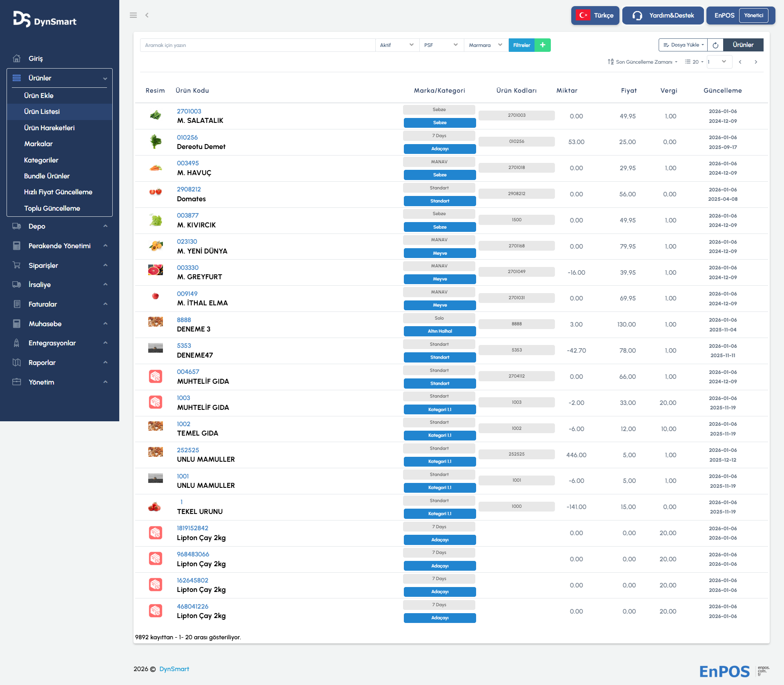Click the Filtreler button
The image size is (784, 685).
coord(521,45)
